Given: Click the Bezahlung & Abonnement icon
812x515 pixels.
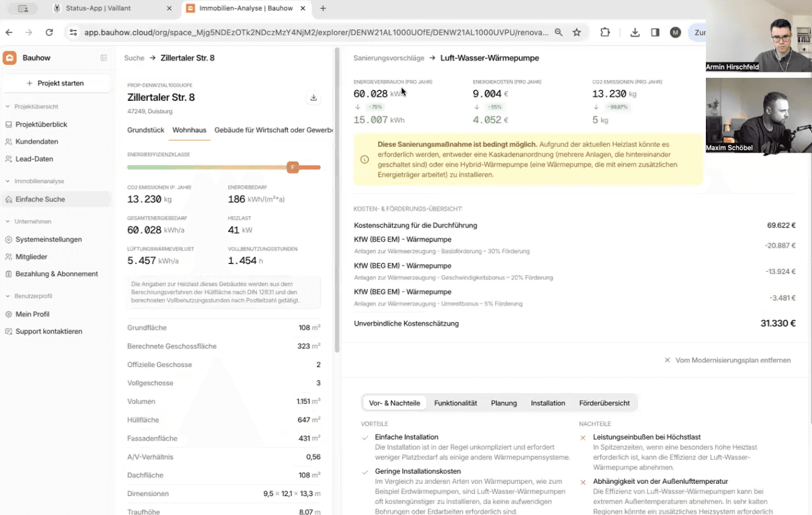Looking at the screenshot, I should point(9,274).
